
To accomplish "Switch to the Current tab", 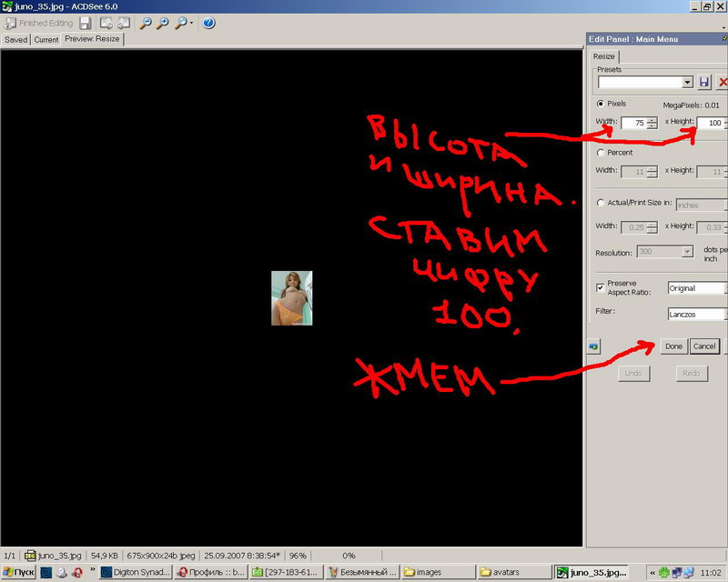I will click(46, 40).
